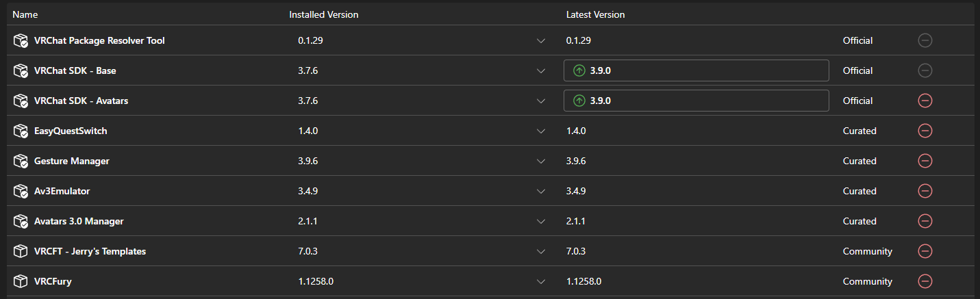Viewport: 980px width, 299px height.
Task: Click the Latest Version column header
Action: pyautogui.click(x=595, y=14)
